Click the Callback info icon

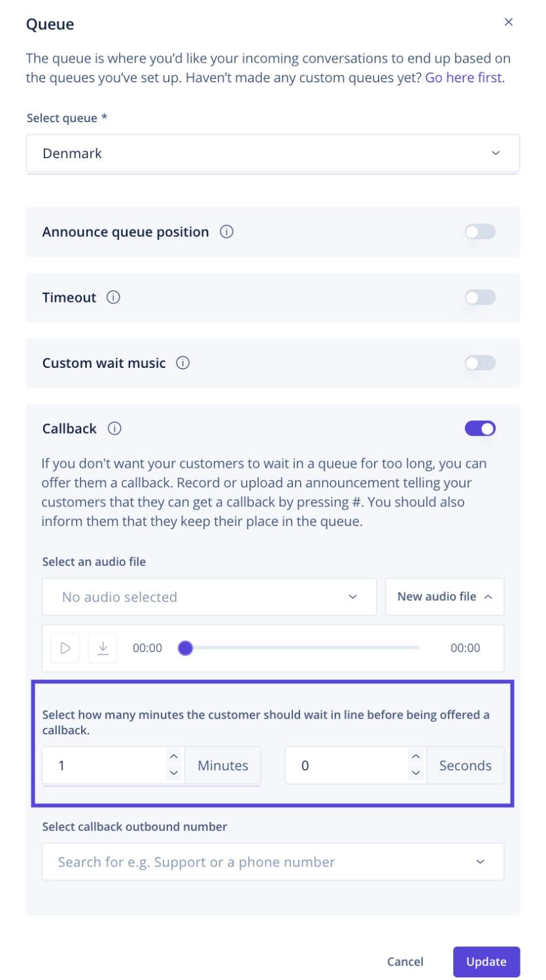click(114, 429)
